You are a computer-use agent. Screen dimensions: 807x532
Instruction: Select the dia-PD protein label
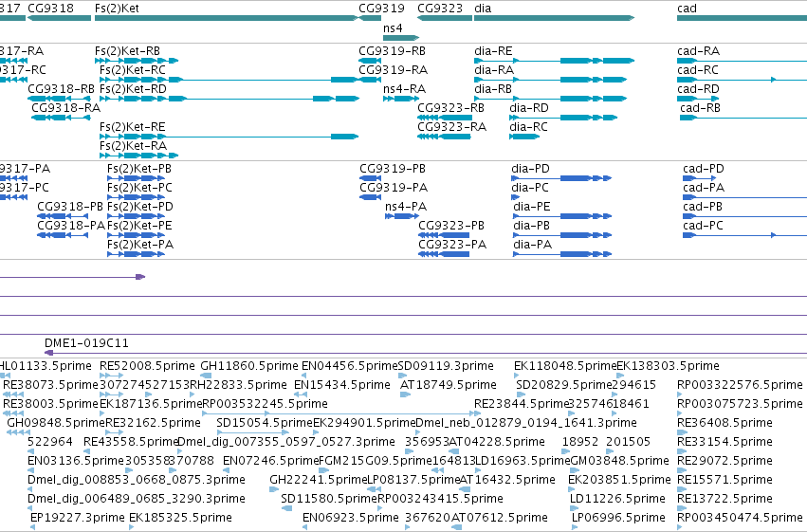530,169
